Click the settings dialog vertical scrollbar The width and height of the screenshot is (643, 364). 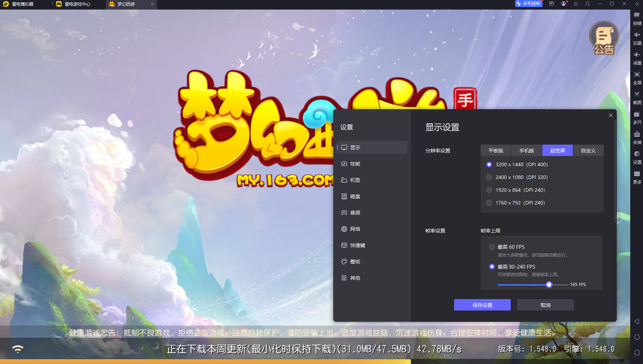[x=615, y=171]
